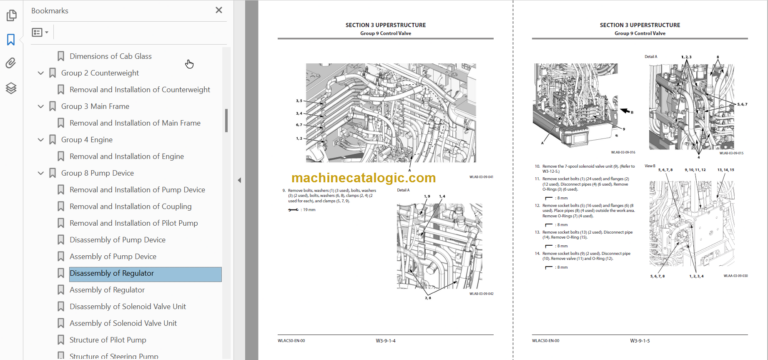This screenshot has width=768, height=360.
Task: Select the Bookmarks panel icon in sidebar
Action: [11, 40]
